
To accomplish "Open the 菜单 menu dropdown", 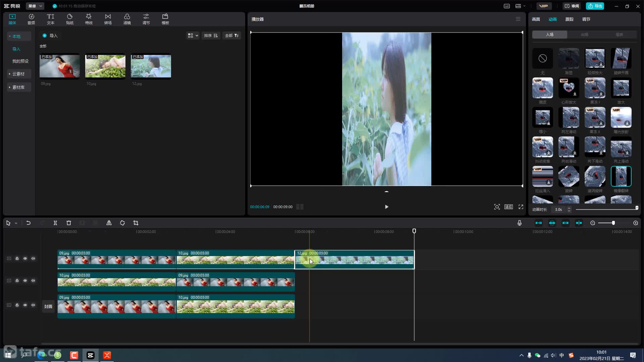I will (x=35, y=6).
